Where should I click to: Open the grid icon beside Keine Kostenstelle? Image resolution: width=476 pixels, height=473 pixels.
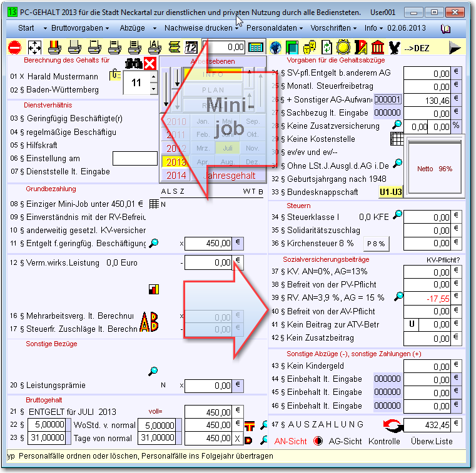[x=397, y=139]
